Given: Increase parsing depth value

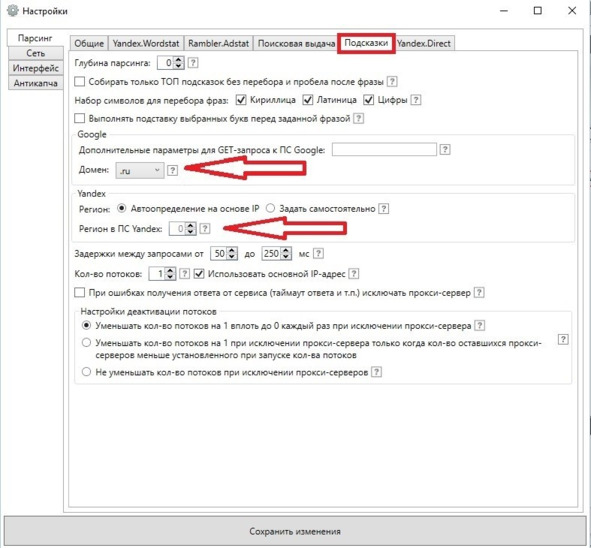Looking at the screenshot, I should click(179, 60).
